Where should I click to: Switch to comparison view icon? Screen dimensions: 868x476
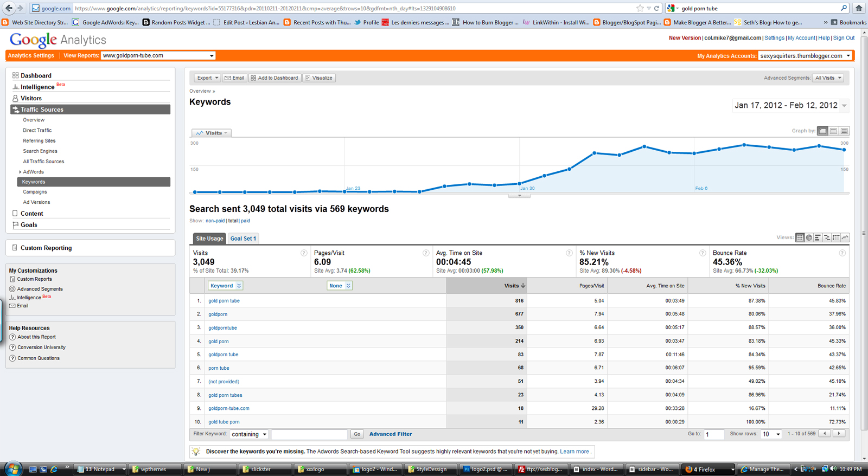click(827, 237)
